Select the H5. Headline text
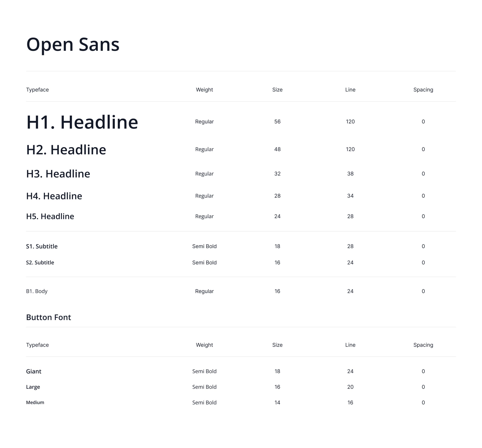The height and width of the screenshot is (448, 482). (x=50, y=216)
